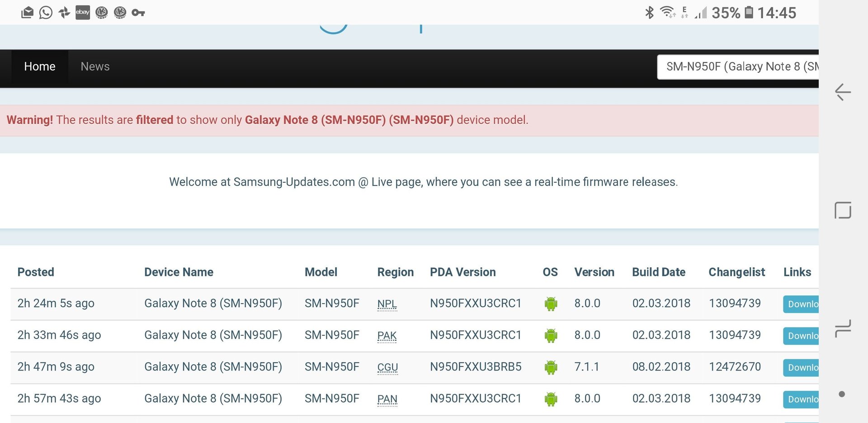Open the eBay notification icon
Viewport: 868px width, 423px height.
click(83, 12)
